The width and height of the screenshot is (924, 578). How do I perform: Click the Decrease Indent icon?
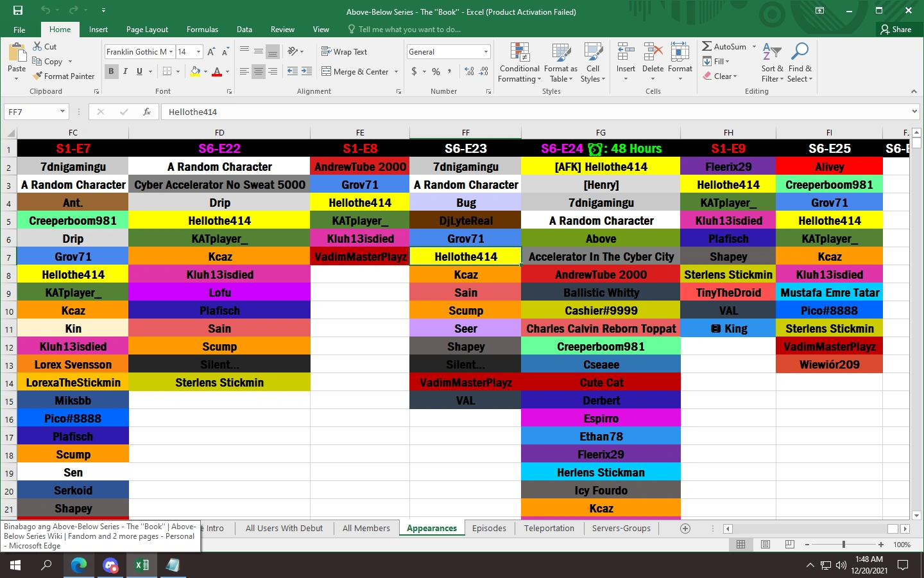click(293, 71)
